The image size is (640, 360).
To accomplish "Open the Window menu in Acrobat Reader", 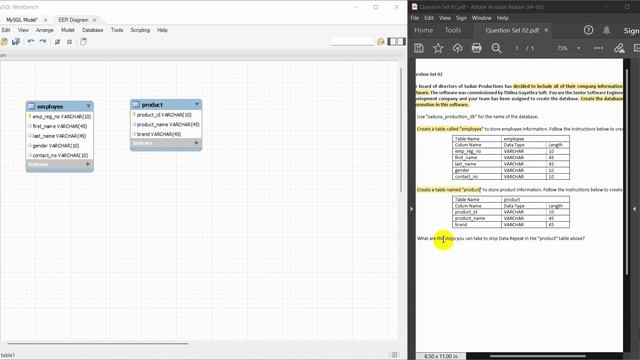I will pyautogui.click(x=482, y=18).
